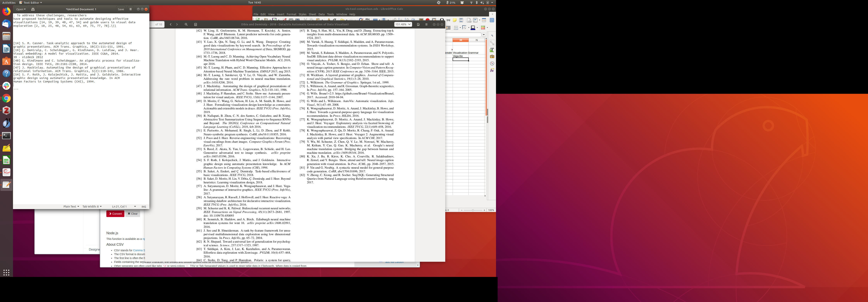
Task: Adjust the Calc zoom slider
Action: (x=473, y=210)
